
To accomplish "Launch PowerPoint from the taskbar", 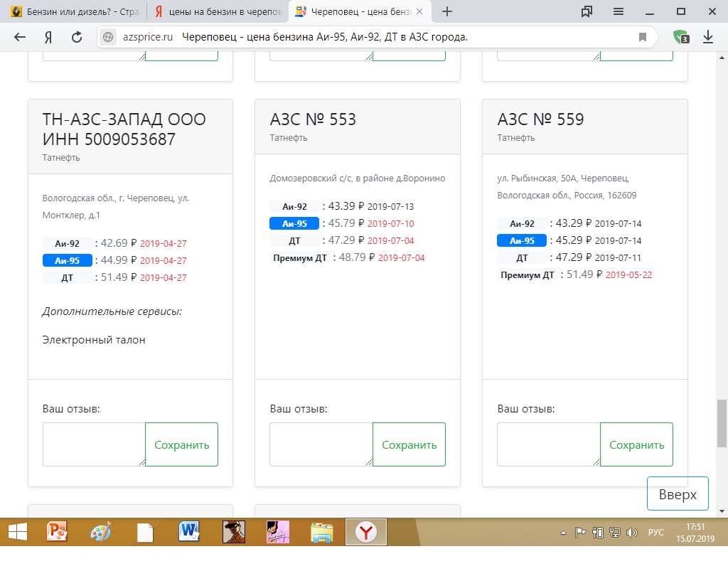I will point(57,532).
